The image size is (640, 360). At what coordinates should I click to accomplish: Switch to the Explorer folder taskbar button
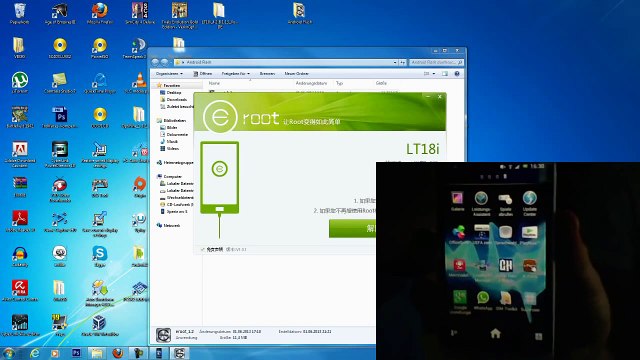pyautogui.click(x=96, y=353)
